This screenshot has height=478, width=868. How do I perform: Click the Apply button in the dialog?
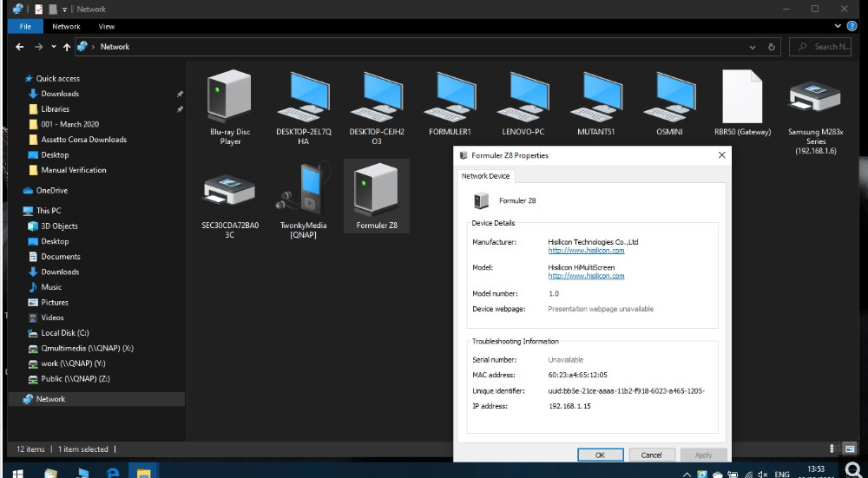click(x=703, y=455)
